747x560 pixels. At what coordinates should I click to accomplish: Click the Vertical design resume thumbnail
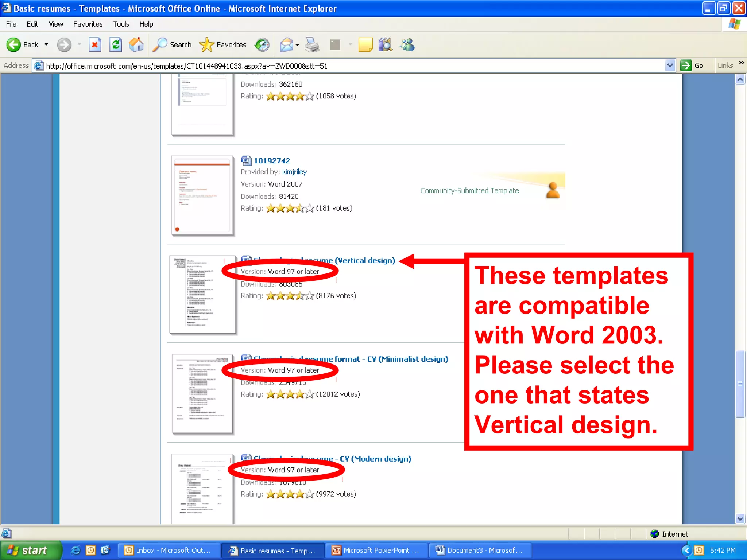point(203,295)
